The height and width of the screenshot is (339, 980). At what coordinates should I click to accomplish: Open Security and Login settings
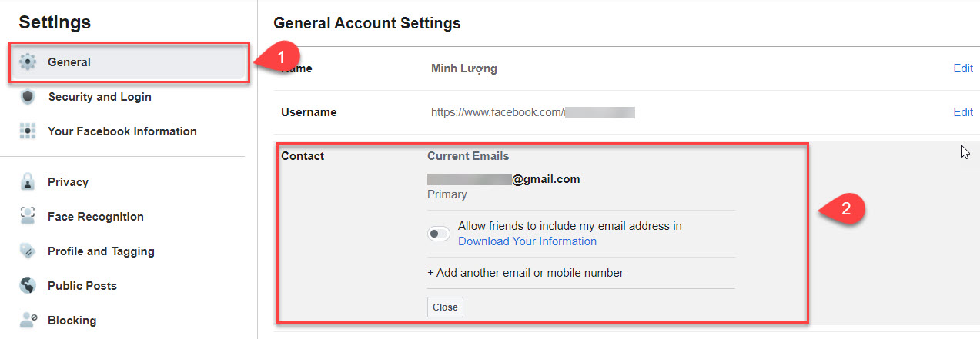click(x=99, y=97)
